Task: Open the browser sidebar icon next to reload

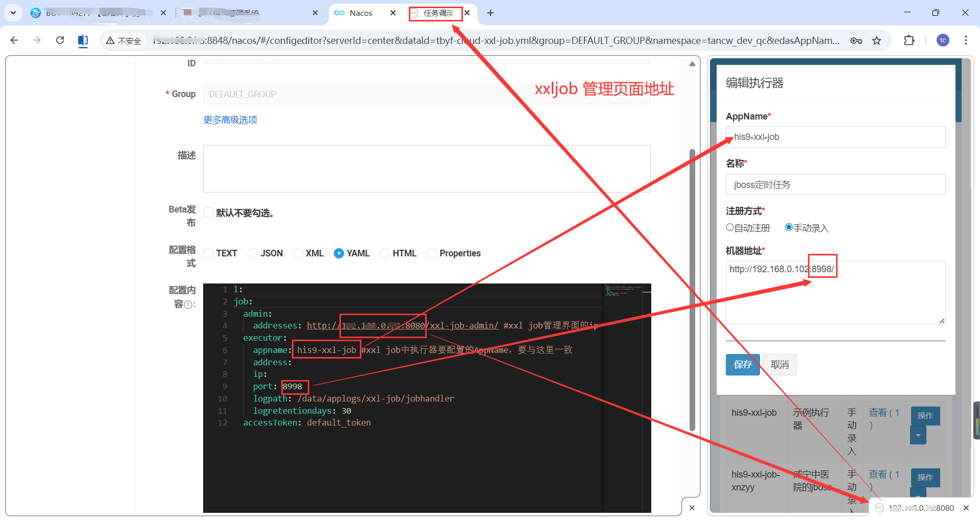Action: coord(83,40)
